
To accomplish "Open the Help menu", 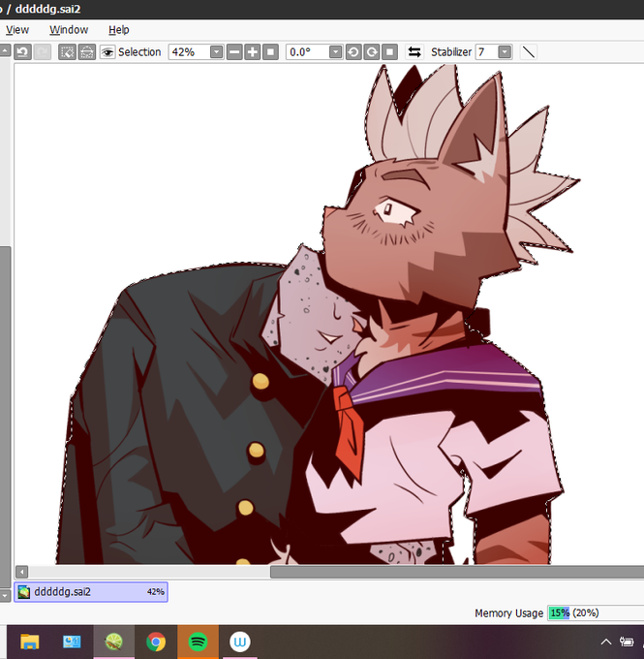I will tap(119, 30).
